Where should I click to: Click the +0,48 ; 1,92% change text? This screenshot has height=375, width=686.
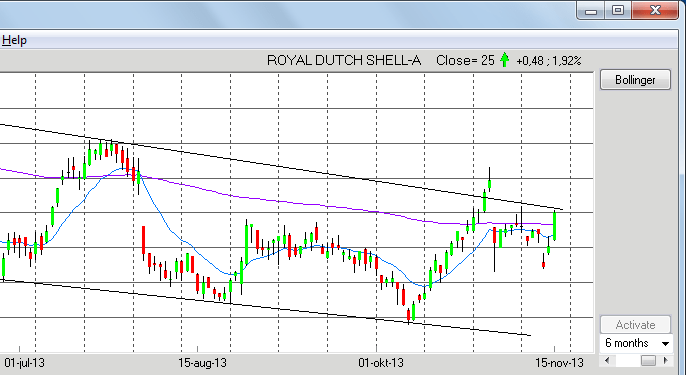549,60
